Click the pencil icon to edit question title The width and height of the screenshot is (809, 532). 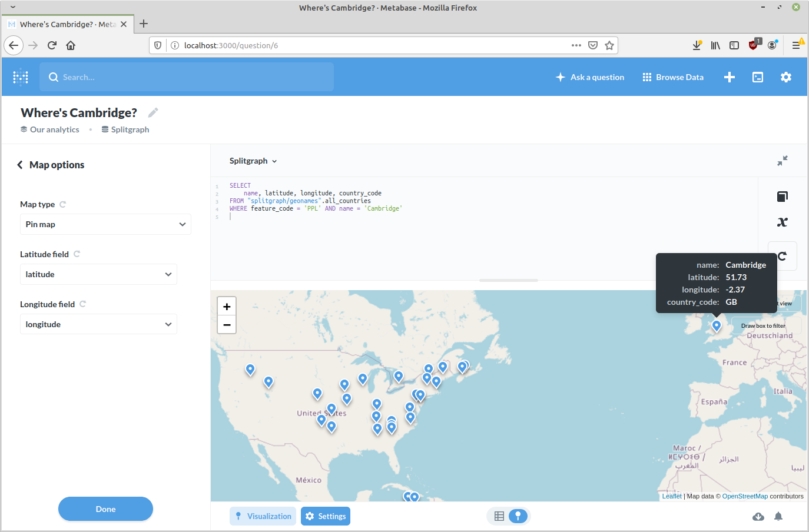tap(153, 112)
